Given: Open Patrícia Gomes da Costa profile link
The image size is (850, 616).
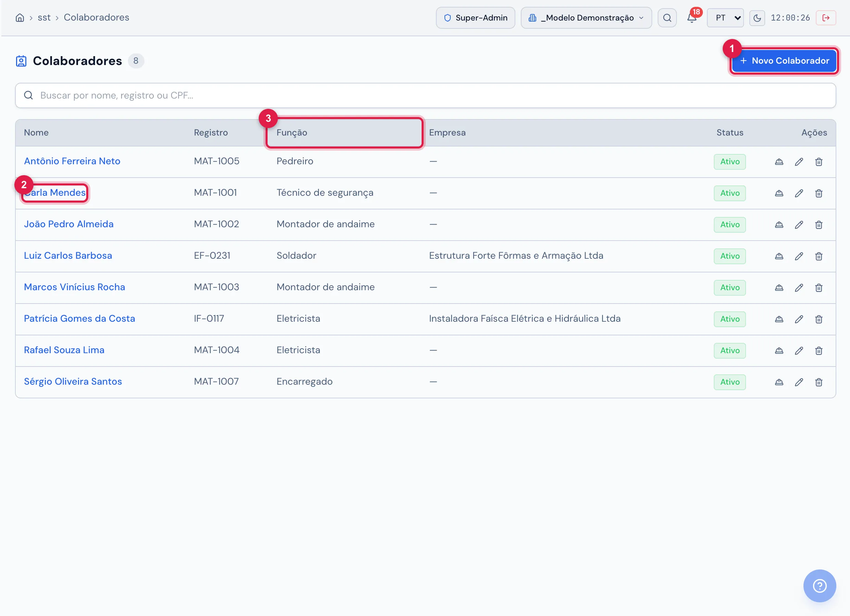Looking at the screenshot, I should tap(79, 319).
